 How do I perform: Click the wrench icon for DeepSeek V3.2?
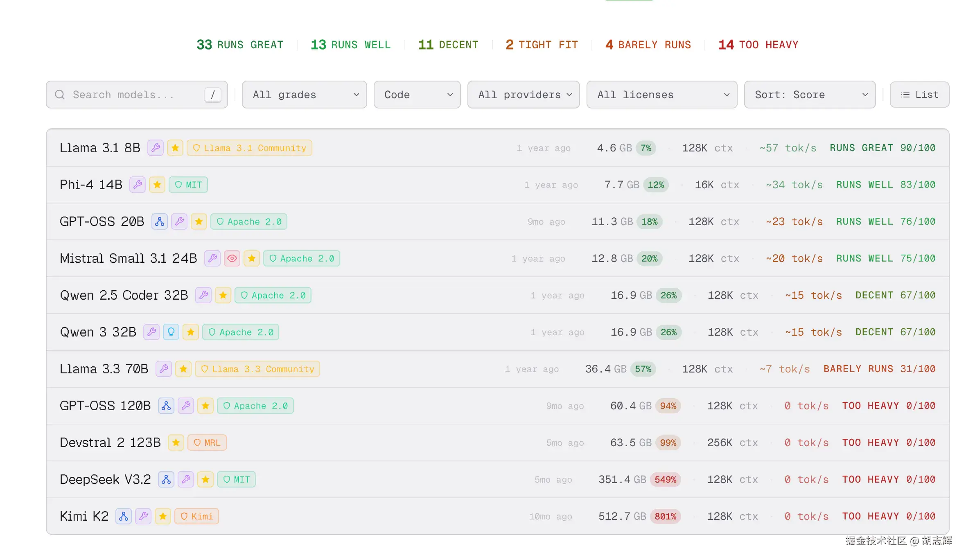tap(186, 479)
